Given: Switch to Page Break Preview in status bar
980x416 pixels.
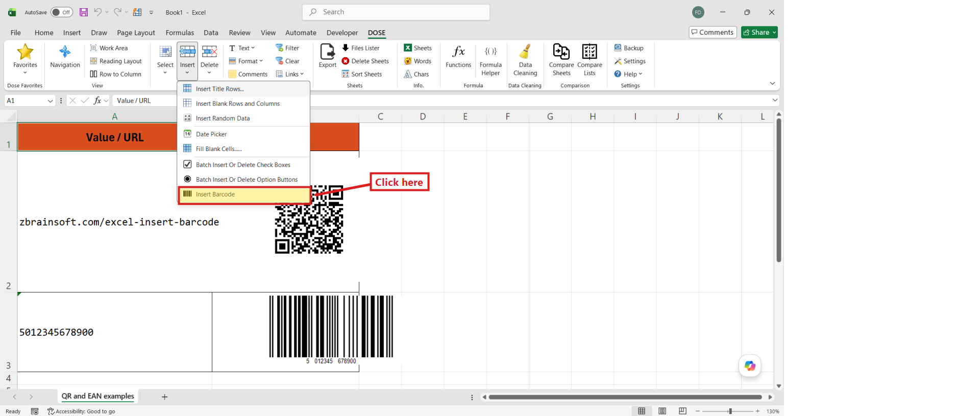Looking at the screenshot, I should (x=682, y=411).
